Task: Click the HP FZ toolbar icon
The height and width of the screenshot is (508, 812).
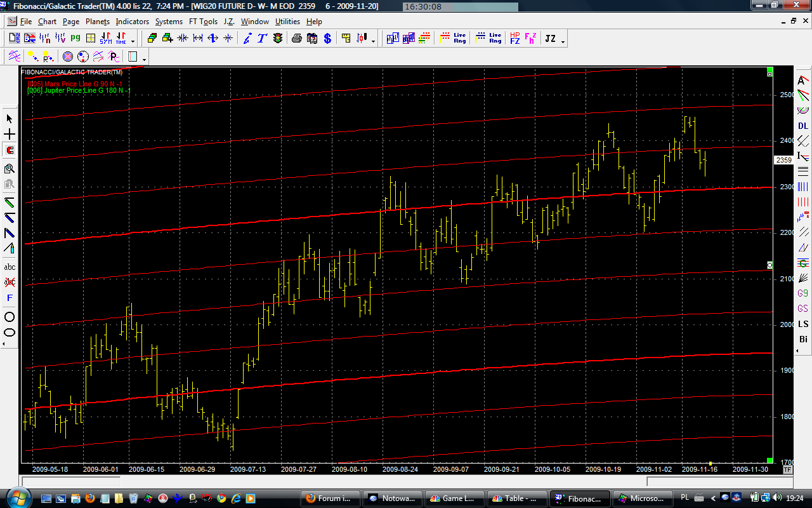Action: [x=515, y=39]
